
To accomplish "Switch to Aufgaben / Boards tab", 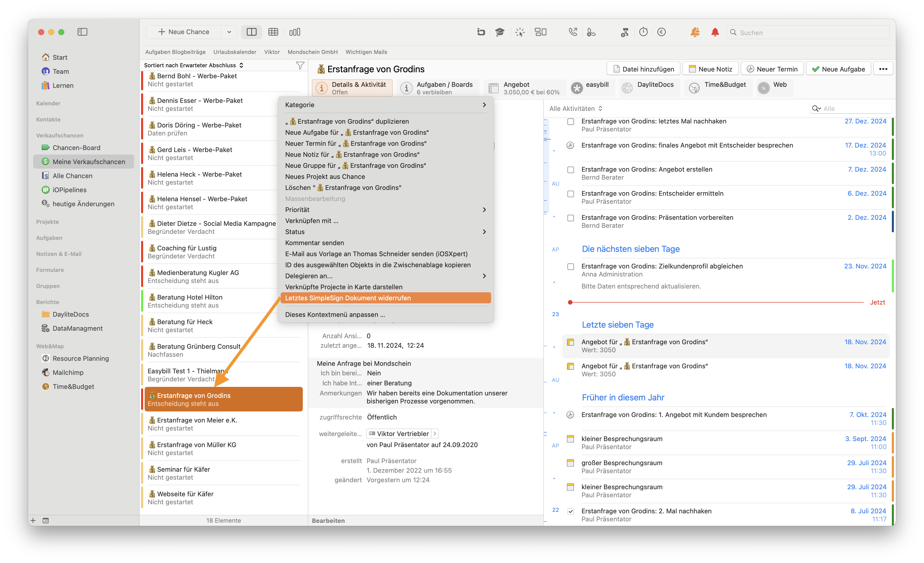I will click(x=438, y=88).
